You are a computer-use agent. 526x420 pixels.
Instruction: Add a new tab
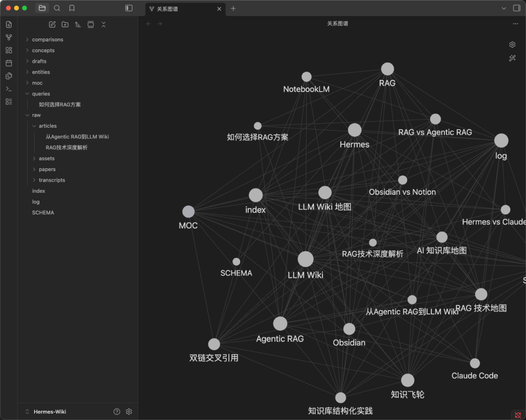pos(233,8)
